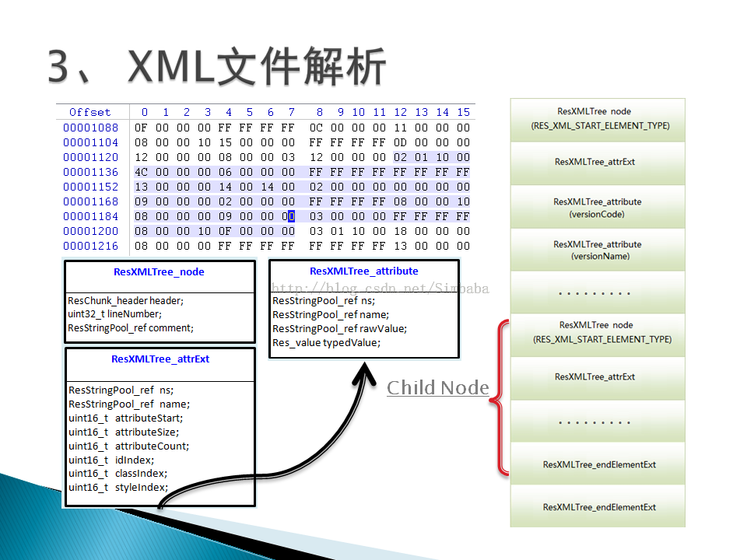Click "uint16_t classIndex;" field
The image size is (747, 560).
pos(118,474)
